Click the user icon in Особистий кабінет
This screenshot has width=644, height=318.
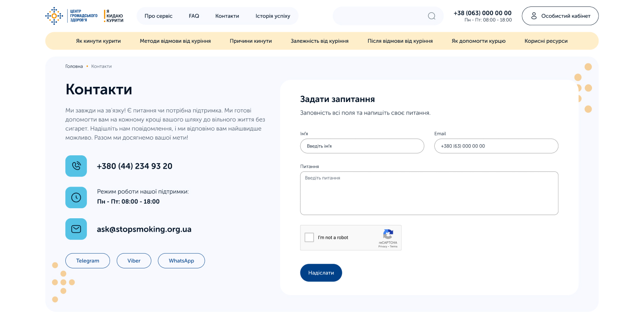point(534,16)
